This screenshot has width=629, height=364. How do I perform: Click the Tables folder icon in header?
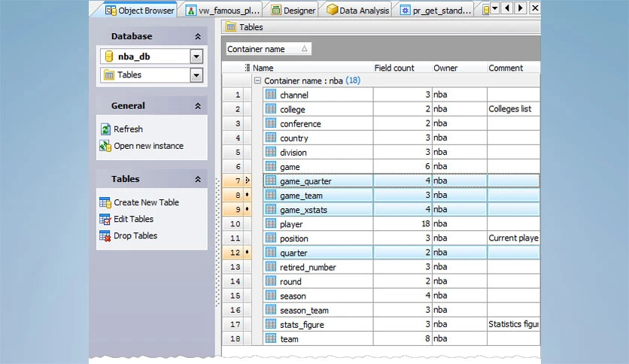(x=231, y=27)
